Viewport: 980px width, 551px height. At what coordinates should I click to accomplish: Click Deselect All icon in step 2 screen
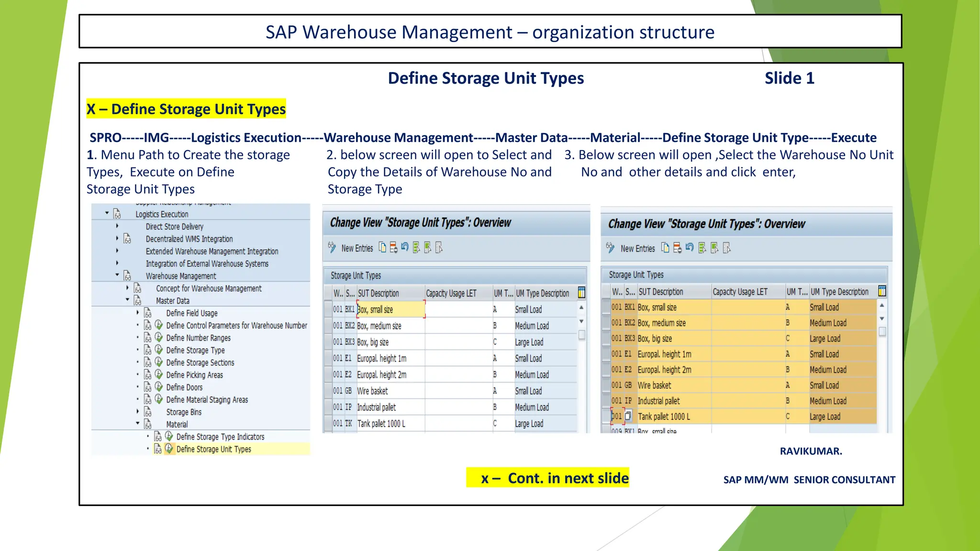click(439, 247)
